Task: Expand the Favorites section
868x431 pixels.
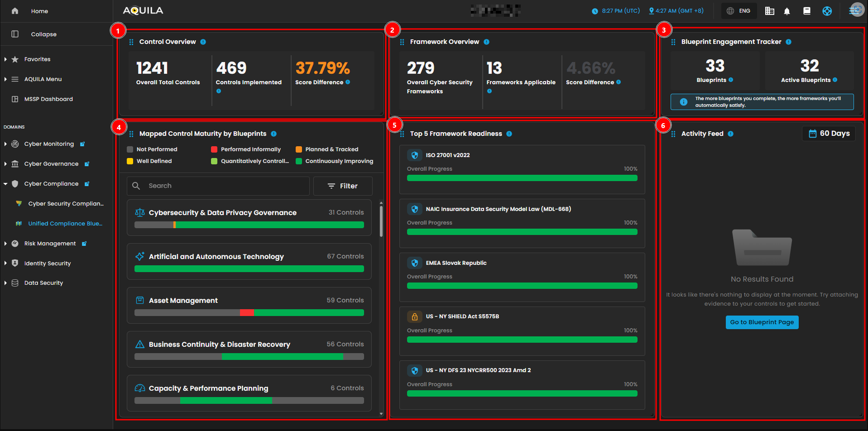Action: pyautogui.click(x=5, y=59)
